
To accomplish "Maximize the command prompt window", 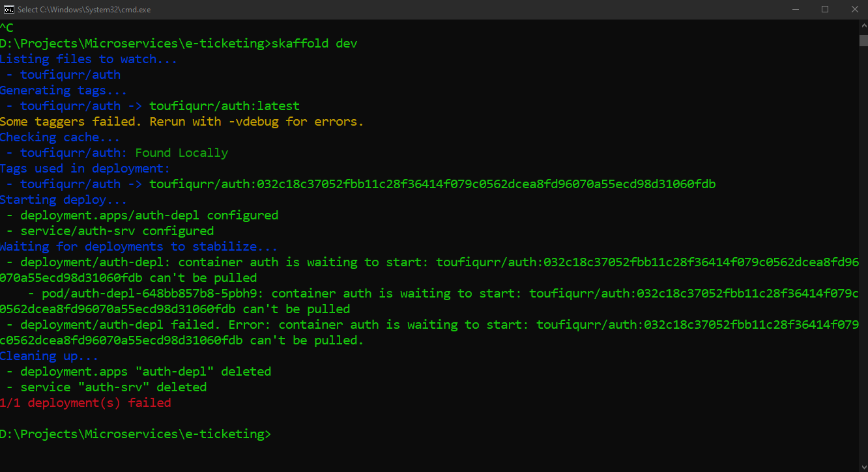I will point(825,9).
